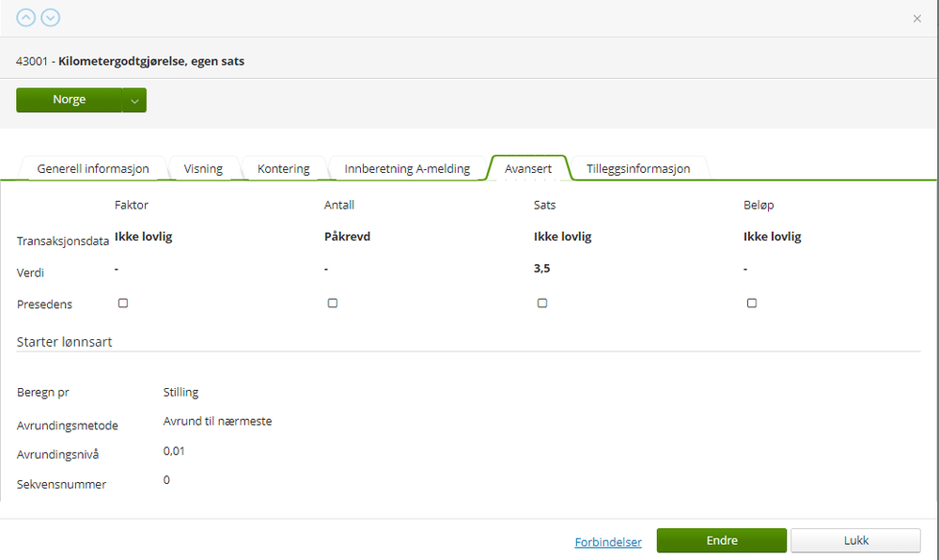Click the Starter lønnsart section heading

coord(64,342)
